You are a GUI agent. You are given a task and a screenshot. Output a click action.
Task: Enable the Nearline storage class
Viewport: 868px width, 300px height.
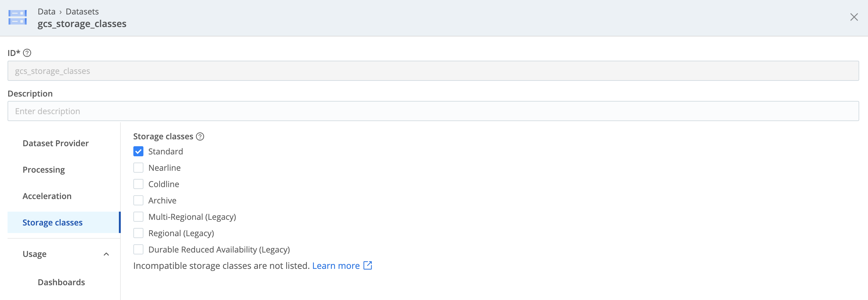(138, 167)
